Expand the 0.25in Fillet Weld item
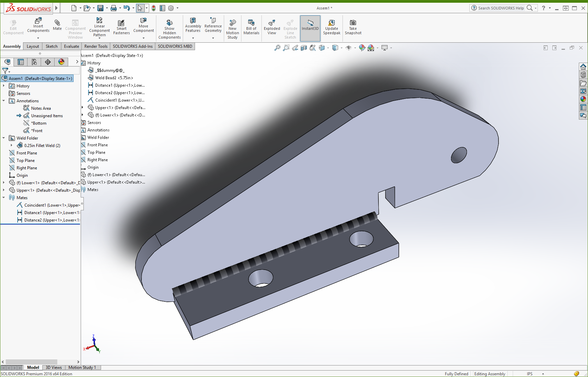This screenshot has height=377, width=588. point(12,146)
